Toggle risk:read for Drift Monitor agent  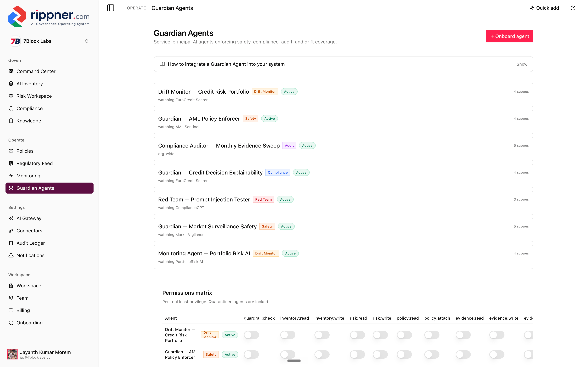[357, 335]
